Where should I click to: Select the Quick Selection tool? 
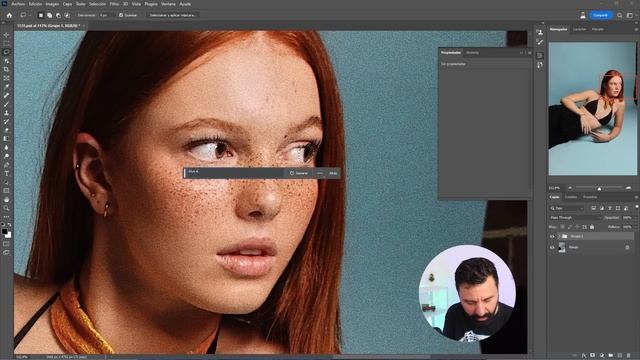[x=6, y=61]
